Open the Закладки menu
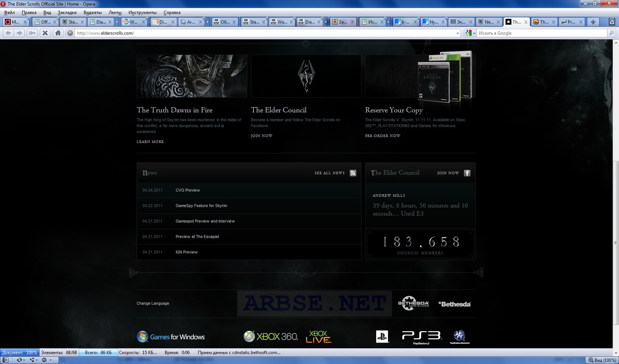 (67, 13)
